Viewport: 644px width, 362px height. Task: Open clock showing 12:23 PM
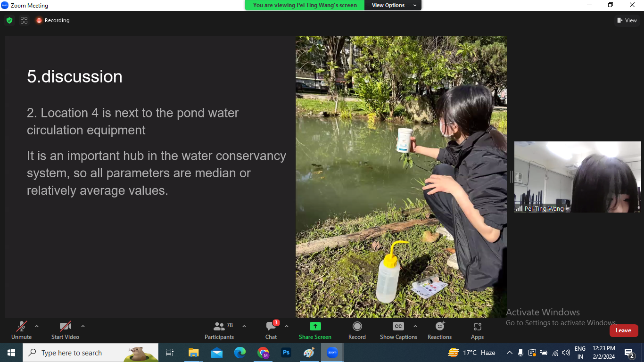click(604, 353)
